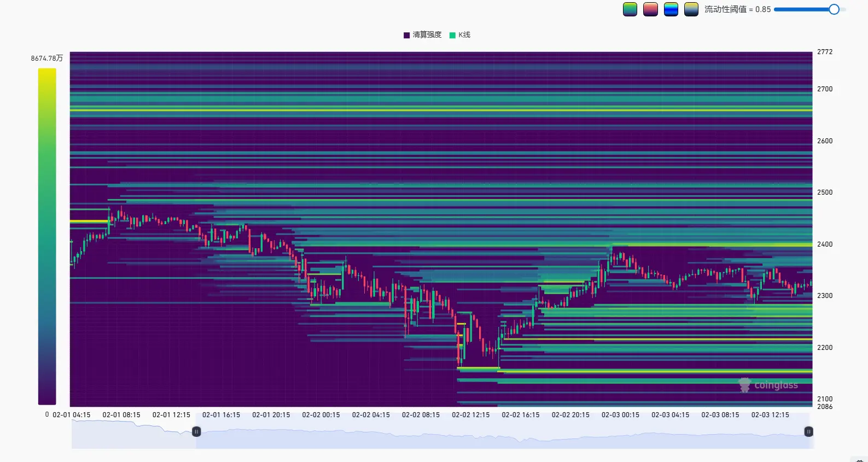Select the green-yellow viridis color scheme
The image size is (868, 462).
point(630,9)
